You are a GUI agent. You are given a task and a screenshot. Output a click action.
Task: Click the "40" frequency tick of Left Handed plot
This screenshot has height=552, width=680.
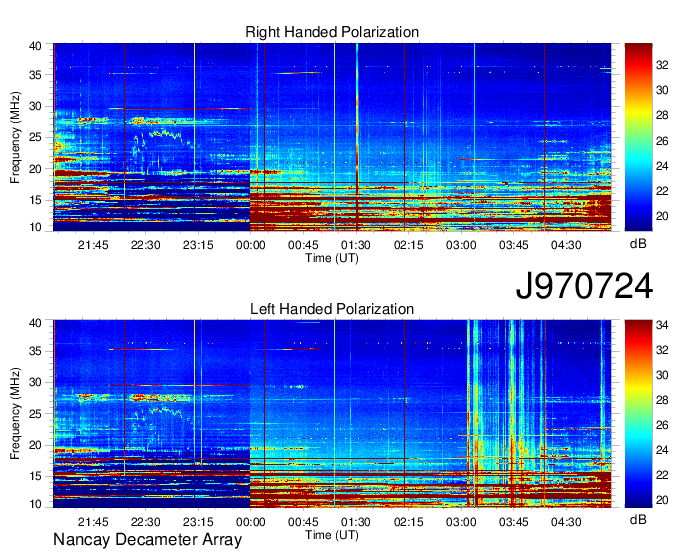pyautogui.click(x=35, y=323)
